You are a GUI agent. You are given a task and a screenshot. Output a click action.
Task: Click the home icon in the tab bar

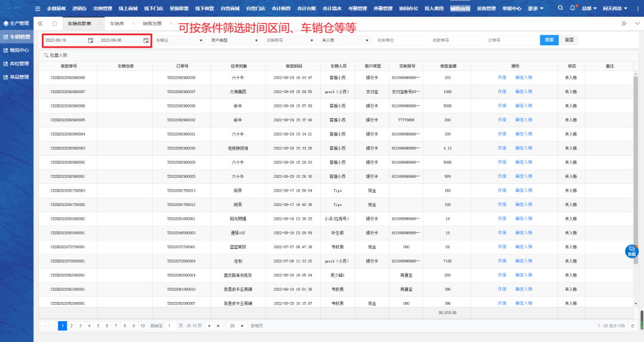[55, 23]
